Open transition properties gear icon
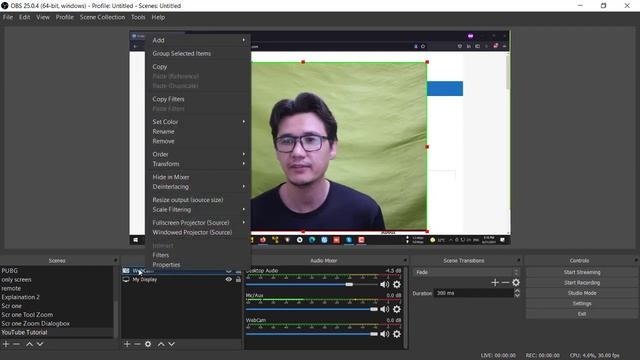This screenshot has height=360, width=640. [x=516, y=282]
